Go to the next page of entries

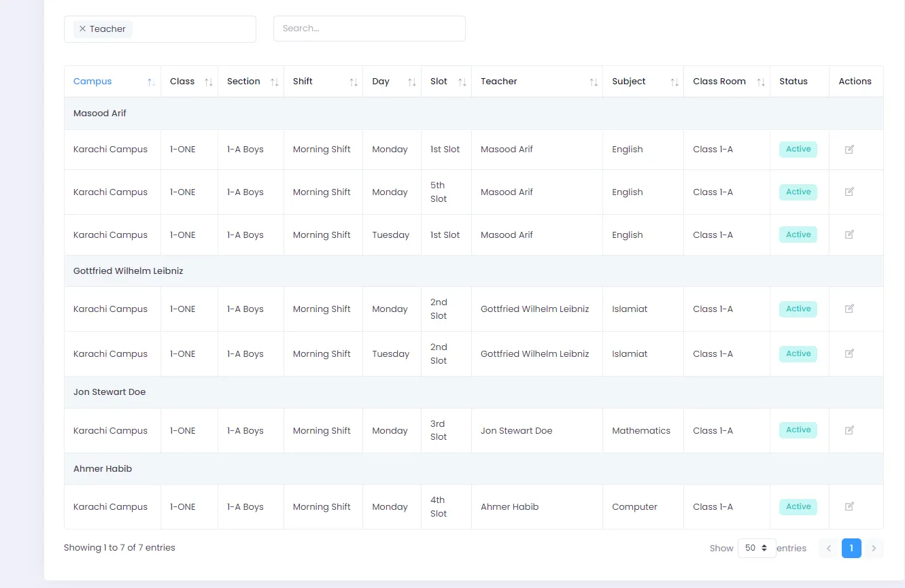(874, 548)
